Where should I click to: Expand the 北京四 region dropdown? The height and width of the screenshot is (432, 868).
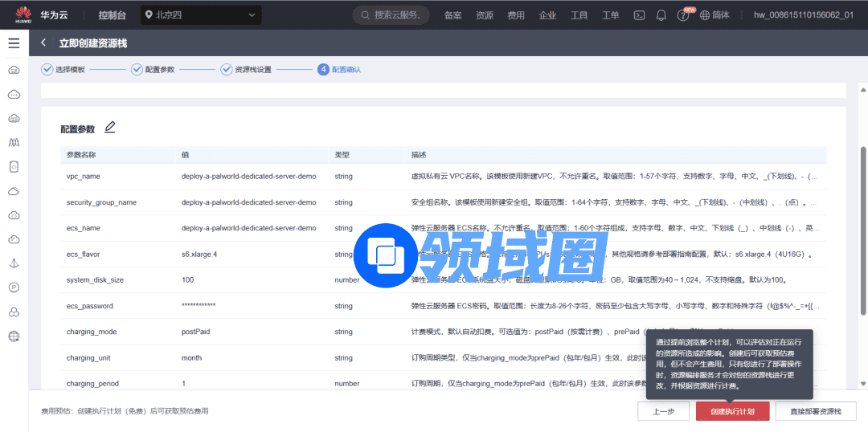pos(200,15)
